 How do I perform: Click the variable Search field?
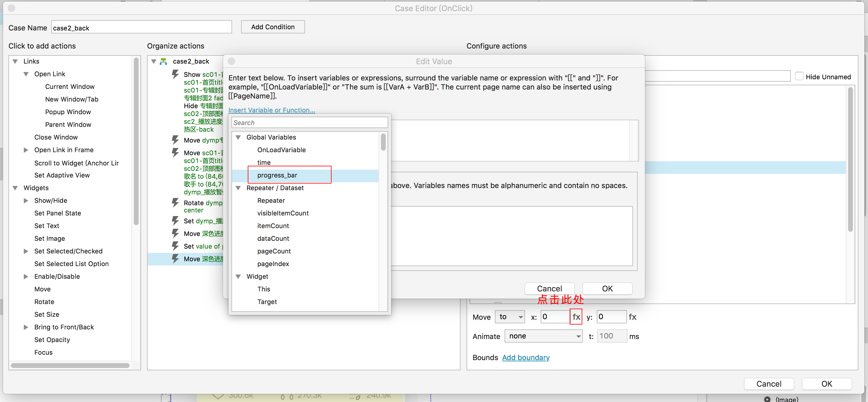(310, 122)
